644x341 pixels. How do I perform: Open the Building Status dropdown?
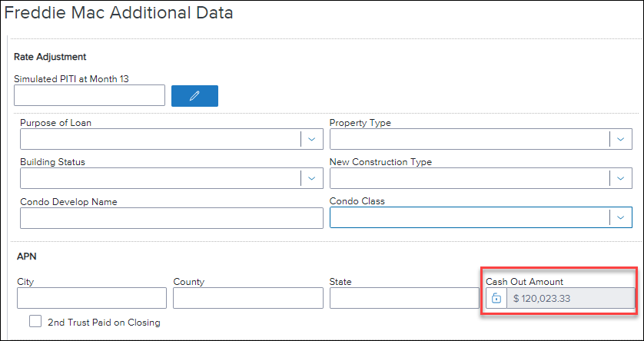[171, 178]
